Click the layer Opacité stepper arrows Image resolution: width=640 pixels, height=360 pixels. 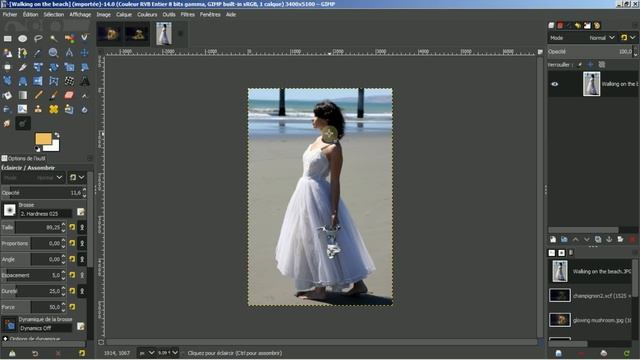pos(635,51)
